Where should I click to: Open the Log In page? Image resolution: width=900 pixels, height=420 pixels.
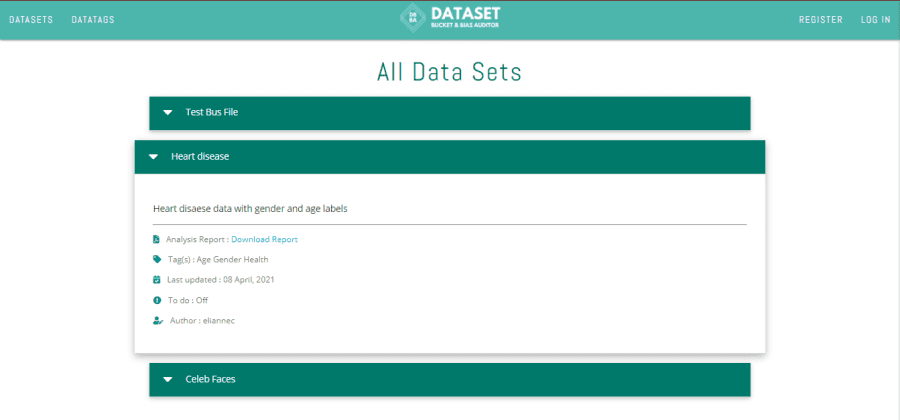coord(875,20)
